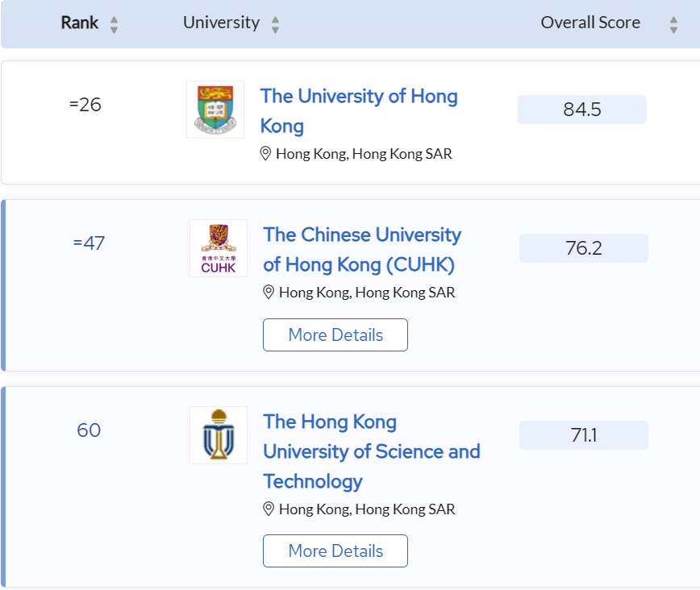Click the University column sort arrows
Viewport: 700px width, 590px height.
click(x=276, y=25)
